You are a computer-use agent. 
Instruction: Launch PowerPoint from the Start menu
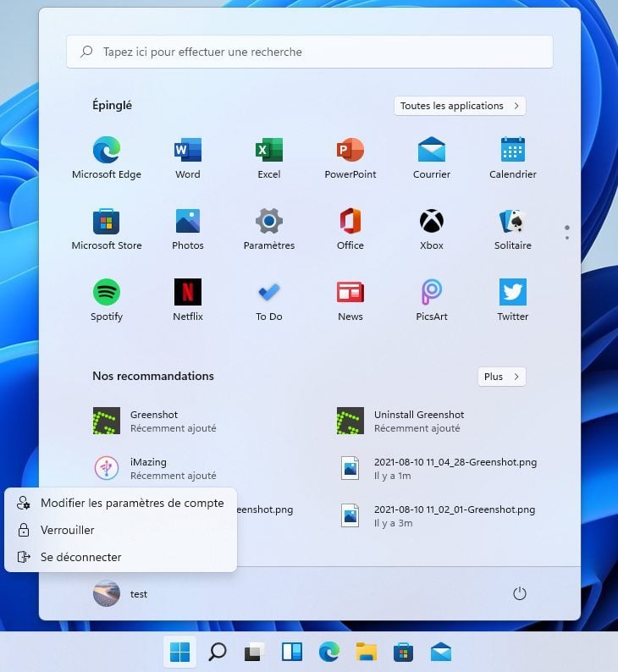point(350,157)
